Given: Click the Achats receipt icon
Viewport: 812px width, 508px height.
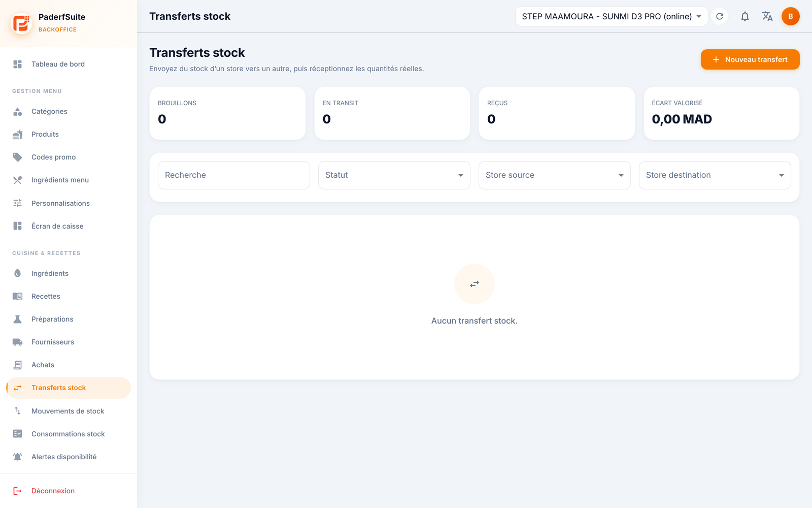Looking at the screenshot, I should 18,365.
